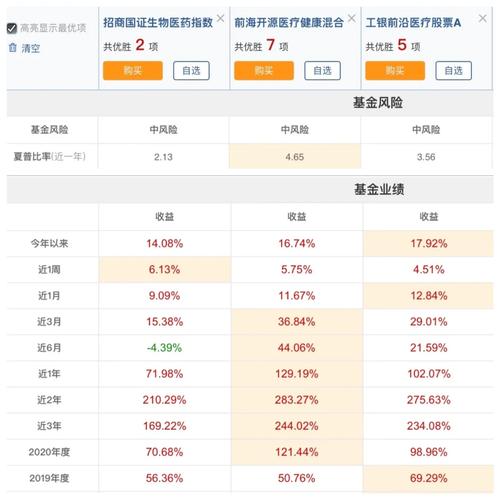The width and height of the screenshot is (500, 500).
Task: Select the 基金业绩 section header
Action: click(379, 189)
